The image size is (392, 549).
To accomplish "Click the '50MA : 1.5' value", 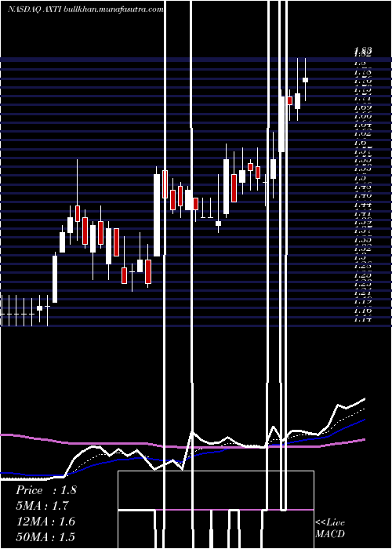I will pos(45,536).
